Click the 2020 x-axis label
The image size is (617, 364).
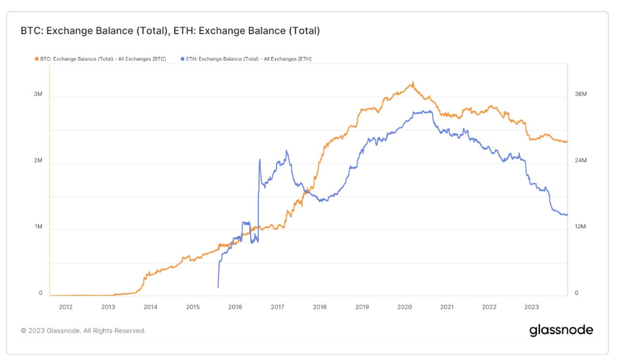click(x=405, y=307)
